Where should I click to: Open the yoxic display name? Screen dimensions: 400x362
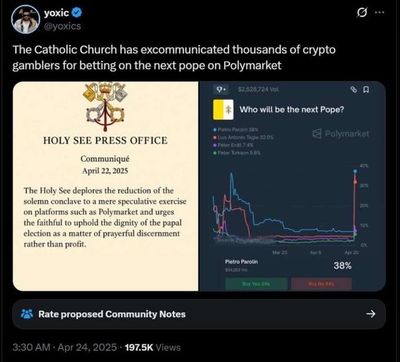[57, 13]
